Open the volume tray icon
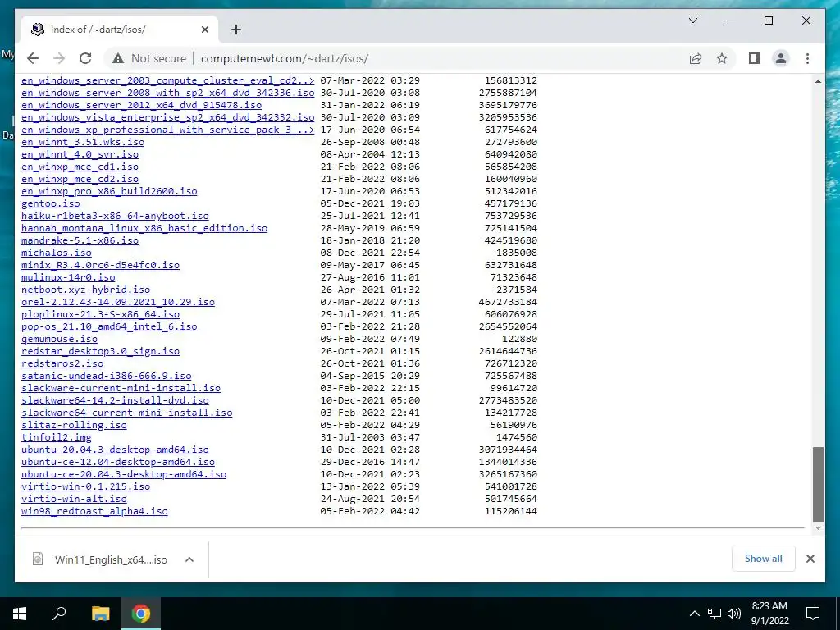840x630 pixels. [733, 614]
